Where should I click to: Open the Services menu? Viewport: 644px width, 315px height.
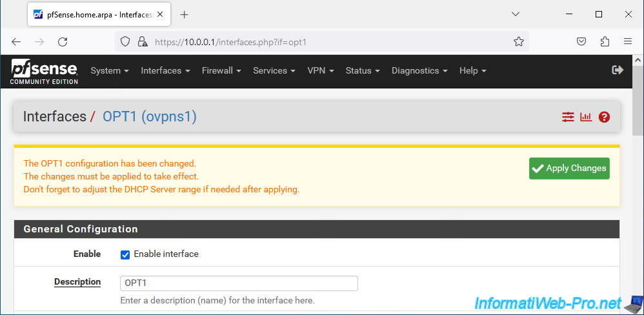274,70
